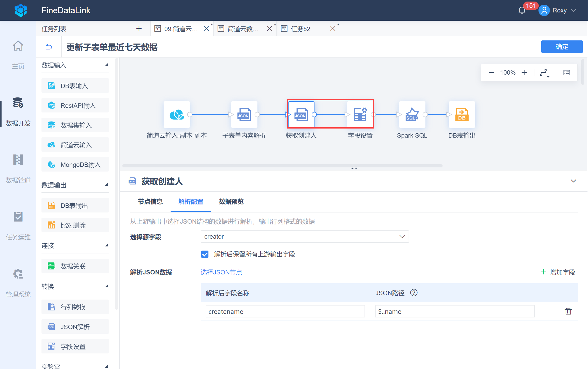Select 行列转换 component

click(x=75, y=307)
